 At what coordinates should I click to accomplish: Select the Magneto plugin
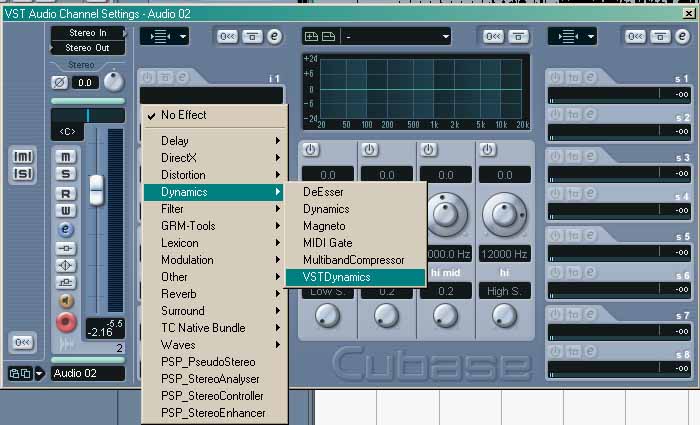click(355, 226)
